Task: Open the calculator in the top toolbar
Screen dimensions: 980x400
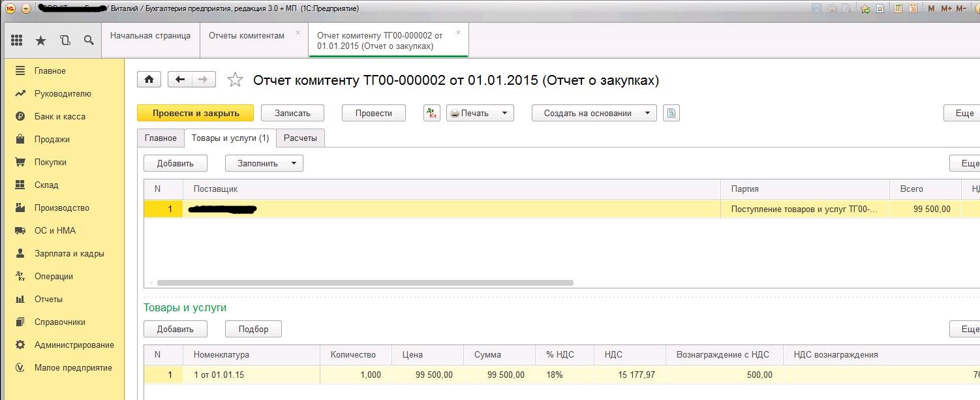Action: [898, 8]
